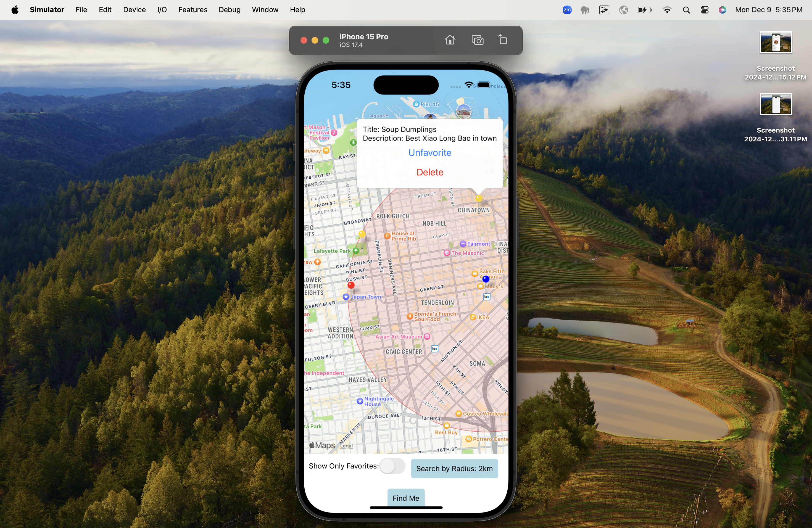Toggle Show Only Favorites switch
The width and height of the screenshot is (812, 528).
tap(392, 466)
